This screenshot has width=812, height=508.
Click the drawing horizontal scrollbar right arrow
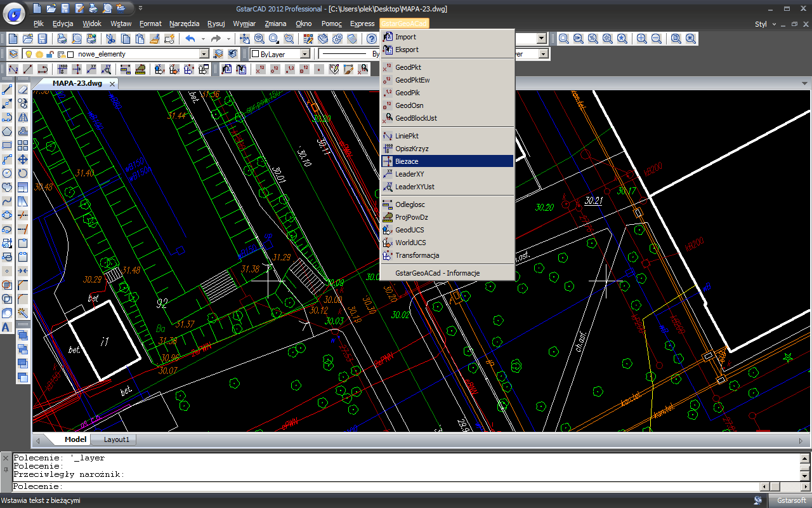(x=801, y=439)
